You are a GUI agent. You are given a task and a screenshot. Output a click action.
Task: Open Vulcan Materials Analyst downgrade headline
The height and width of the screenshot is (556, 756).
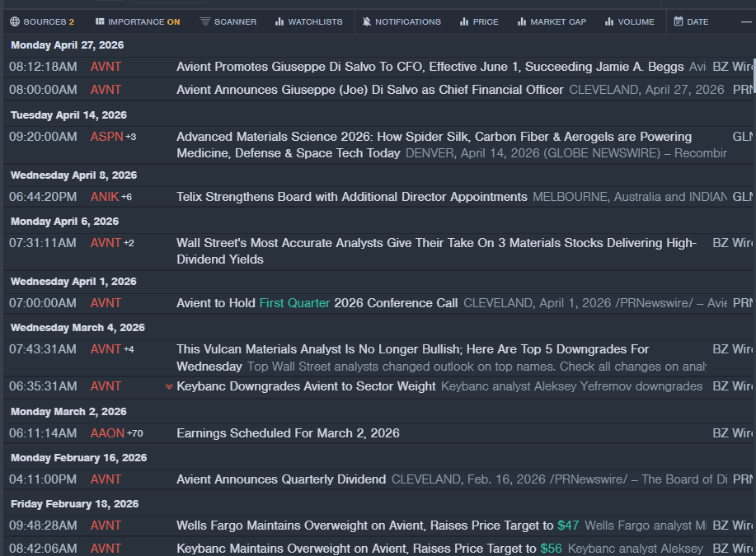click(x=413, y=357)
